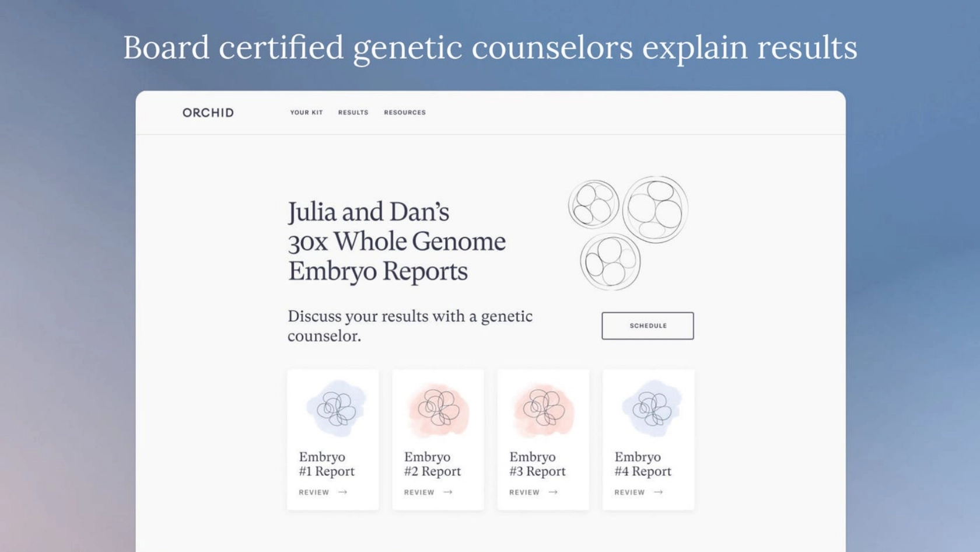980x552 pixels.
Task: Click the pink Embryo #2 icon
Action: 439,408
